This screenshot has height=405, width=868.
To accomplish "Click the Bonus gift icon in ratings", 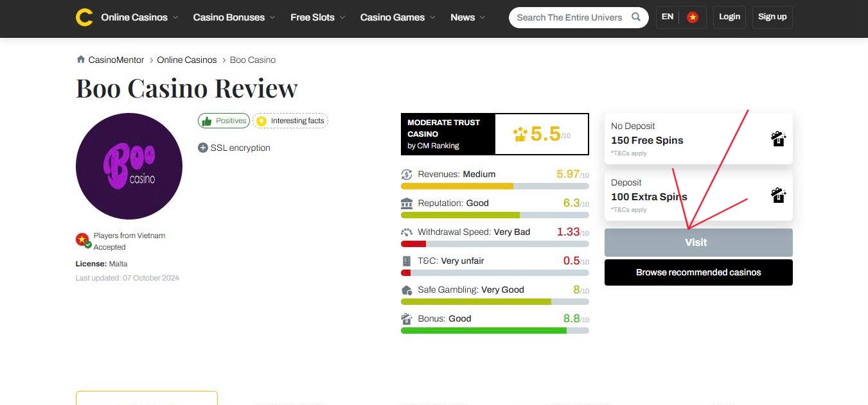I will pyautogui.click(x=407, y=319).
